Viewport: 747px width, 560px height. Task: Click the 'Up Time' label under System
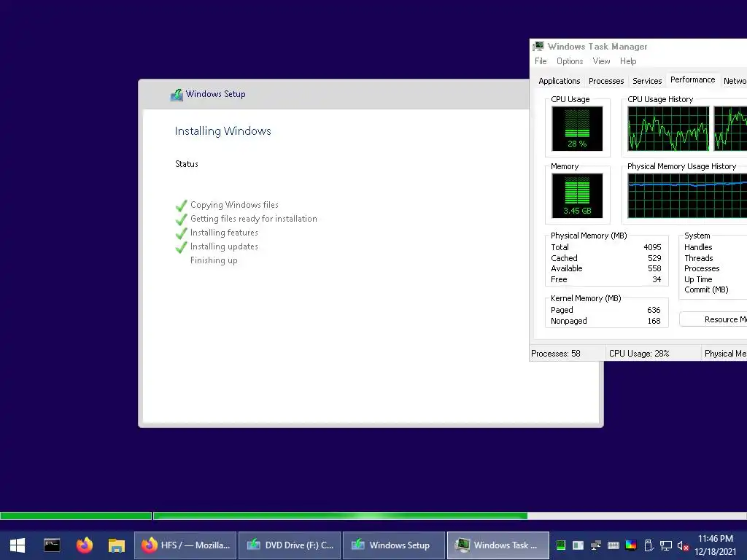[698, 279]
